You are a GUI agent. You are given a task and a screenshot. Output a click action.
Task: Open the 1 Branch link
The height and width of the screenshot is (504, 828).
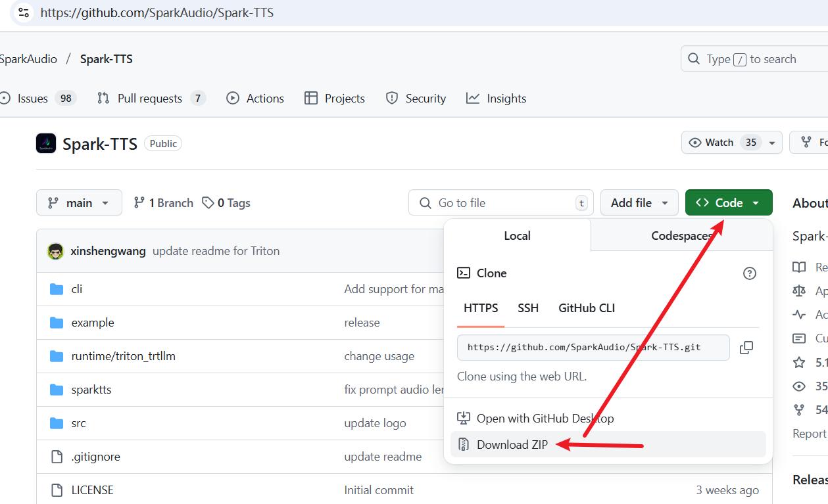163,203
